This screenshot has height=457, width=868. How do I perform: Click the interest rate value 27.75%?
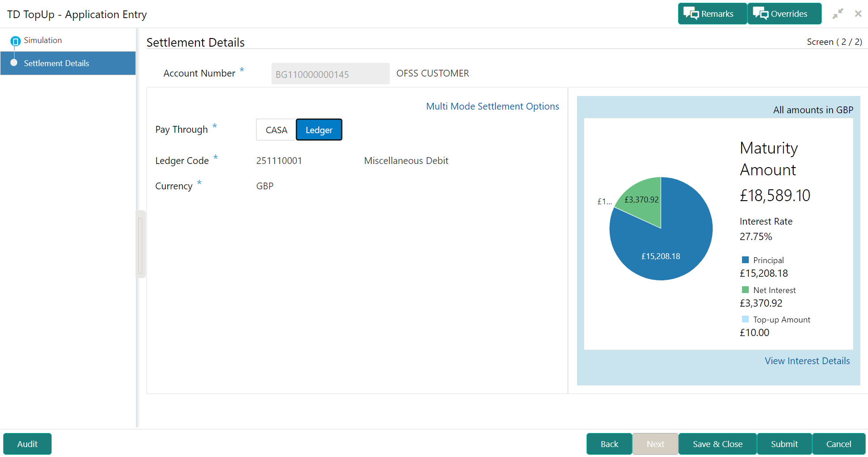[756, 236]
